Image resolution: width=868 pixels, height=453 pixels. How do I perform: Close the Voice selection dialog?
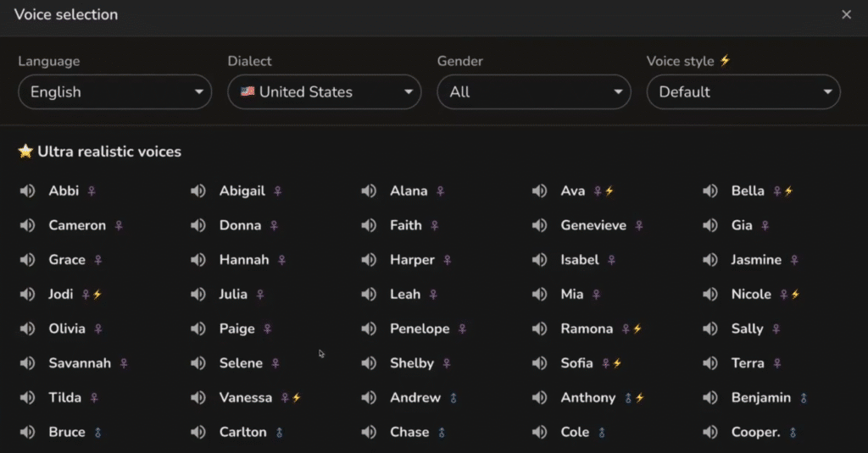(846, 15)
